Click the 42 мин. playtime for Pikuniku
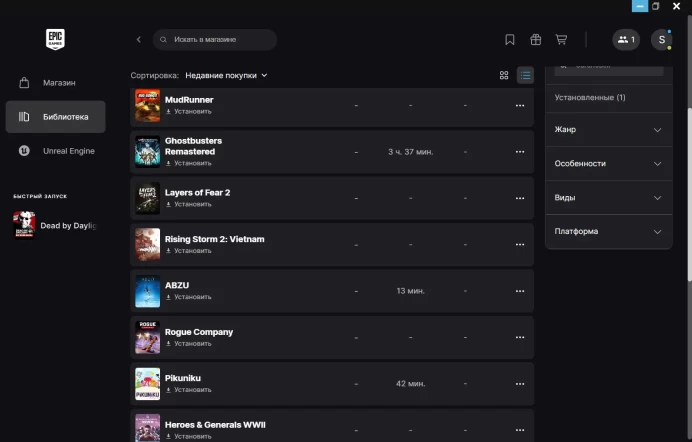Viewport: 692px width, 442px height. tap(410, 384)
